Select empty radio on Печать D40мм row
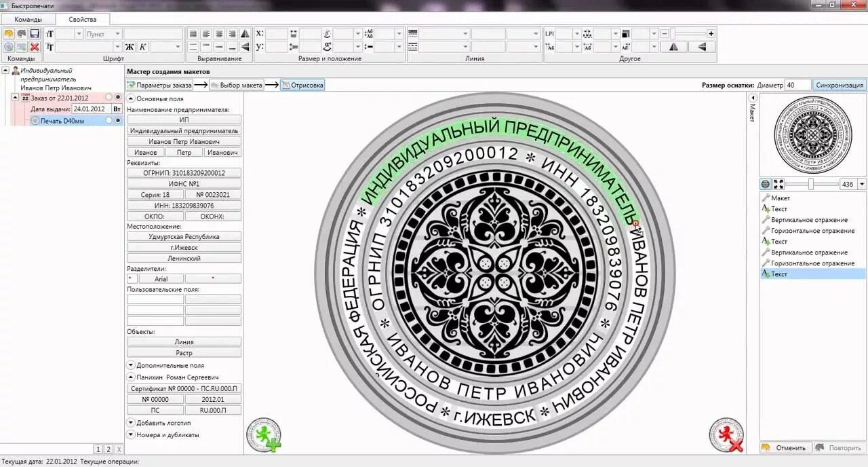The height and width of the screenshot is (467, 868). pos(108,120)
